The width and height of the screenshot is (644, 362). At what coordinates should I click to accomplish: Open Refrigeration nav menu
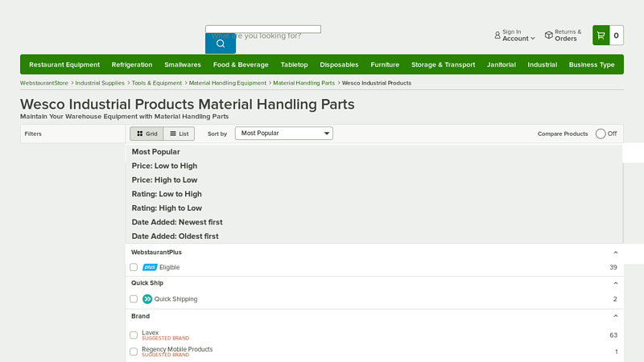132,65
